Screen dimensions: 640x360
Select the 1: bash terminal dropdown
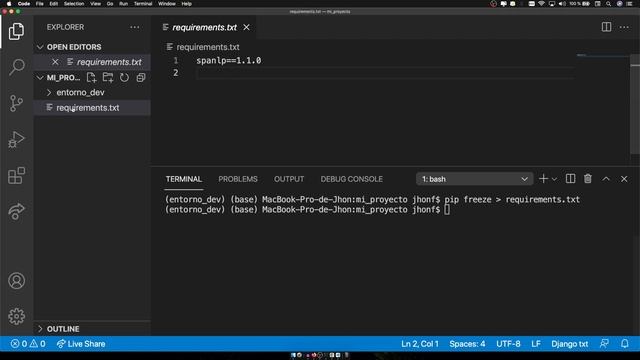(x=474, y=179)
